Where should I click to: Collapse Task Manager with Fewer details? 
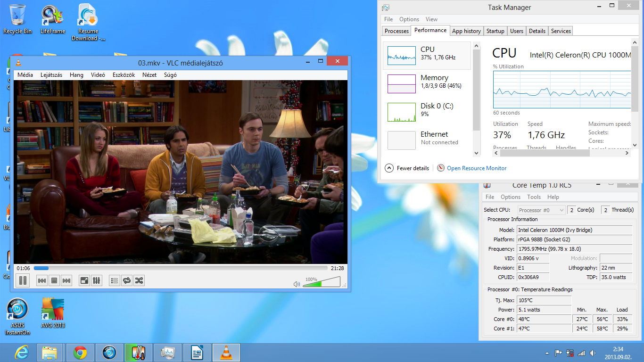(x=407, y=168)
